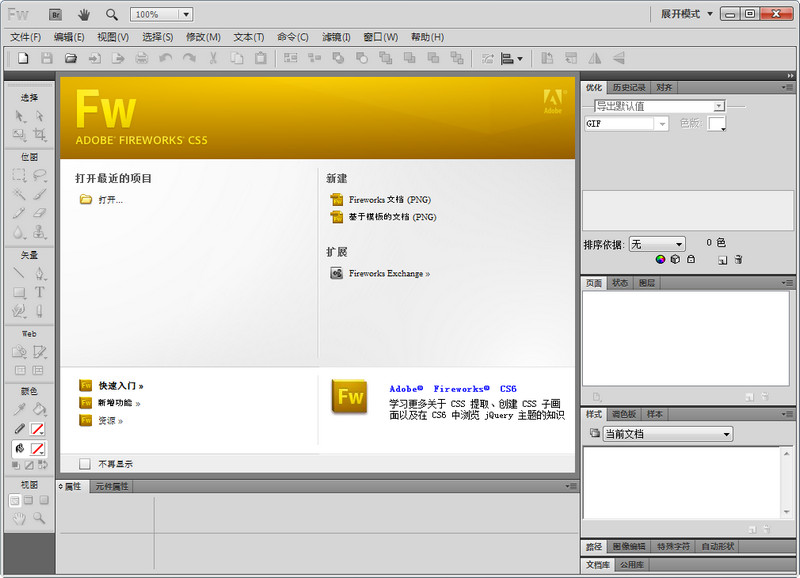
Task: Switch to the 历史记录 panel tab
Action: [629, 86]
